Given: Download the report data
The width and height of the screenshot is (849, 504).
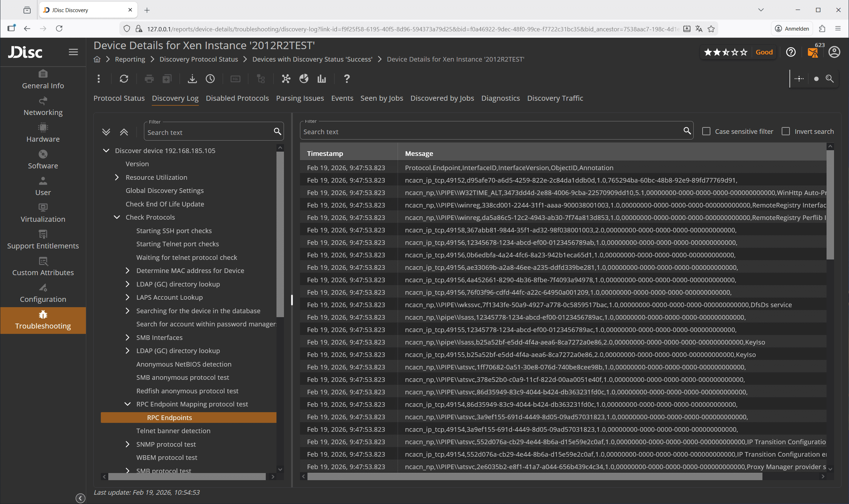Looking at the screenshot, I should 192,79.
